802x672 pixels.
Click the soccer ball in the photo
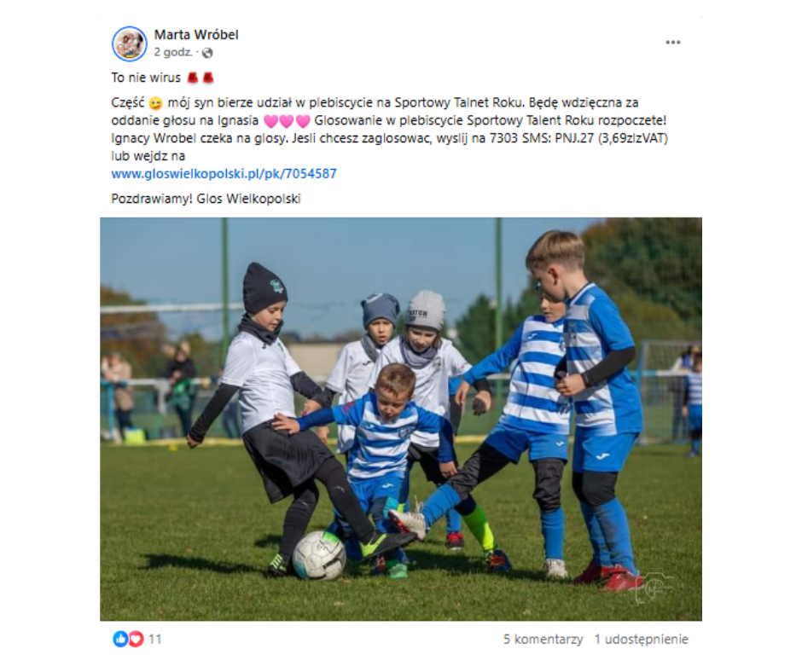(318, 555)
